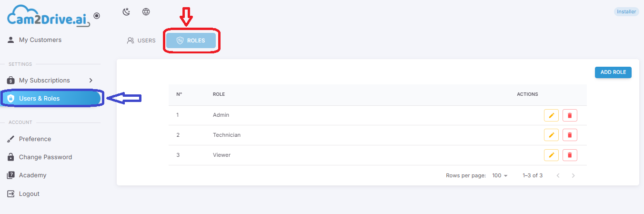Open Rows per page dropdown

tap(500, 175)
